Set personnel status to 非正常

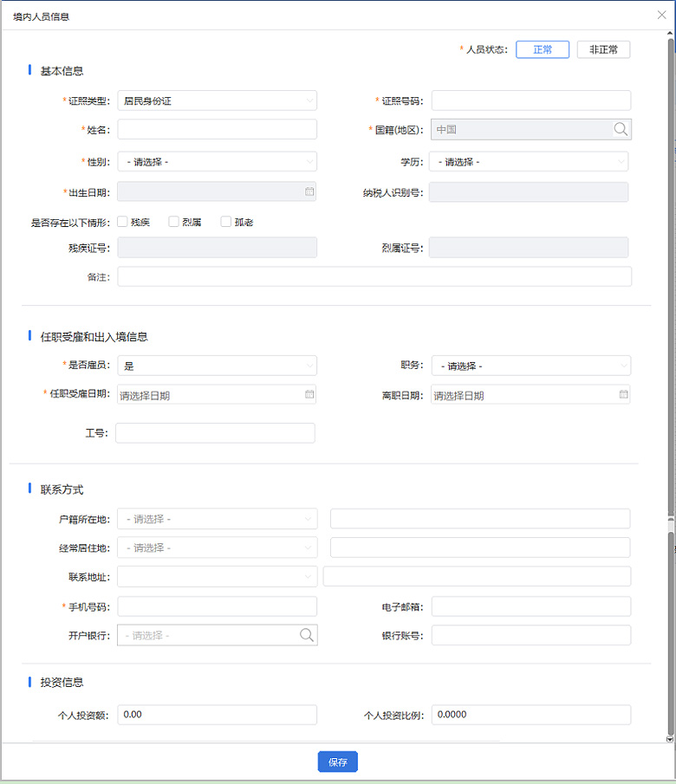[x=603, y=49]
